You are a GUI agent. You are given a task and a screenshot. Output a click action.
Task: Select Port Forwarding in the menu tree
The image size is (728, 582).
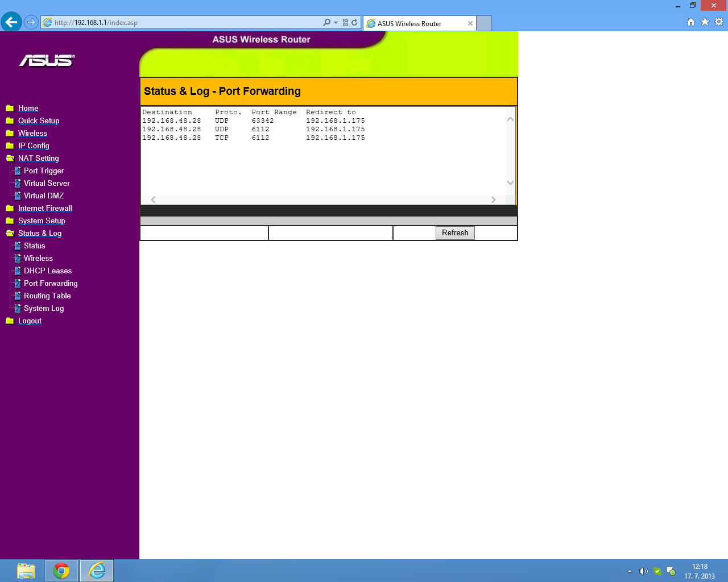coord(51,283)
